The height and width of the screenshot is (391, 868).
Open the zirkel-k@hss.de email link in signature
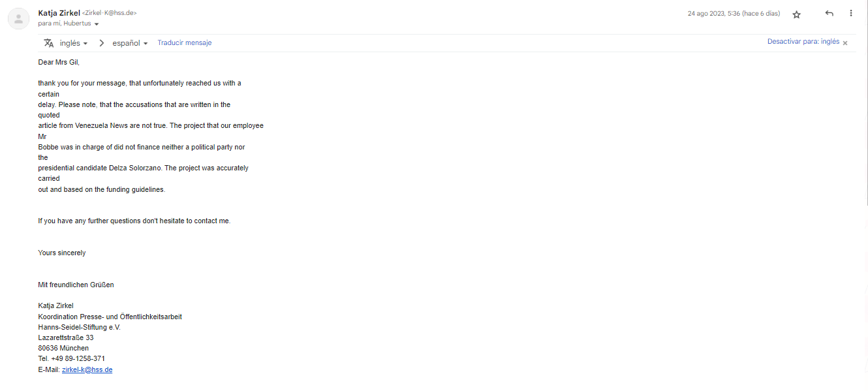(87, 369)
